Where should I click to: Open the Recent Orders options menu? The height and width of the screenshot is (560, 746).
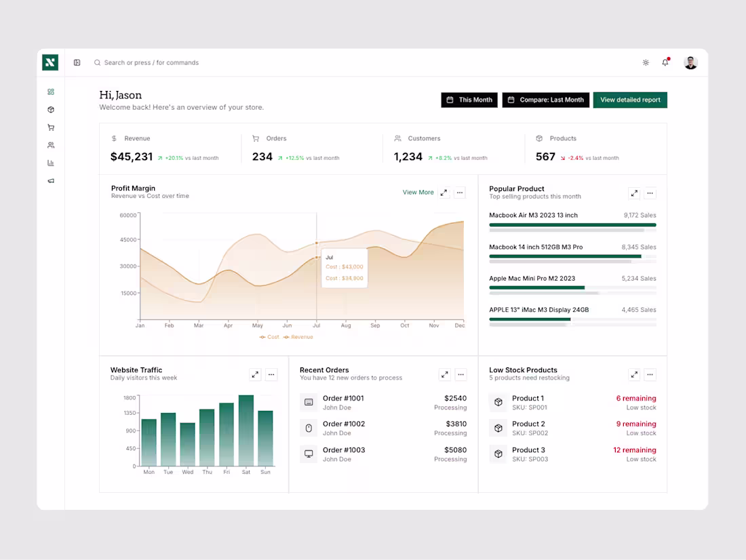point(460,374)
